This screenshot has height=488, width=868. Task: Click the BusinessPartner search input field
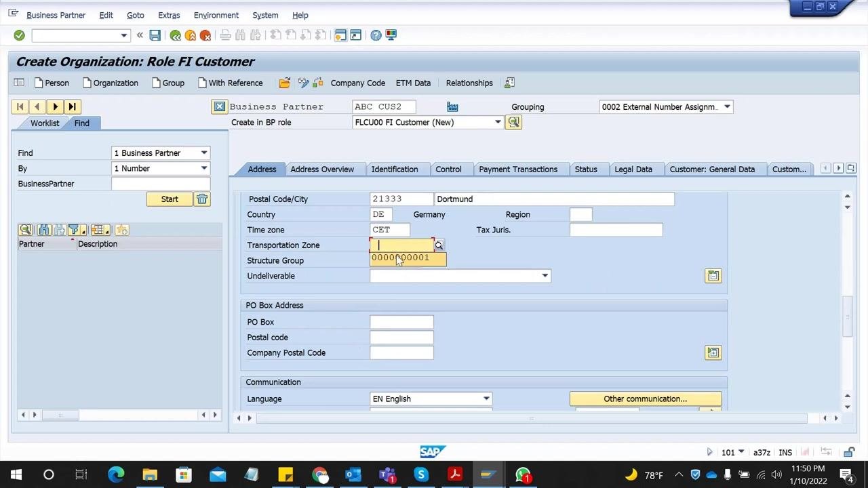[161, 184]
